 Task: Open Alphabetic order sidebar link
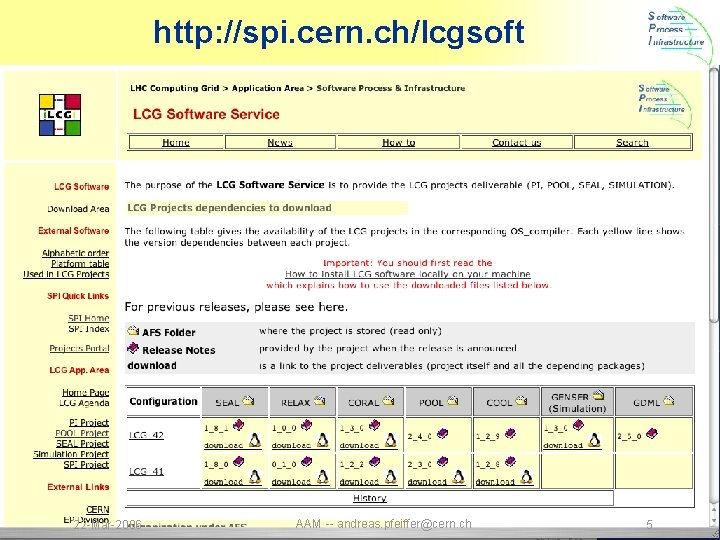tap(75, 253)
